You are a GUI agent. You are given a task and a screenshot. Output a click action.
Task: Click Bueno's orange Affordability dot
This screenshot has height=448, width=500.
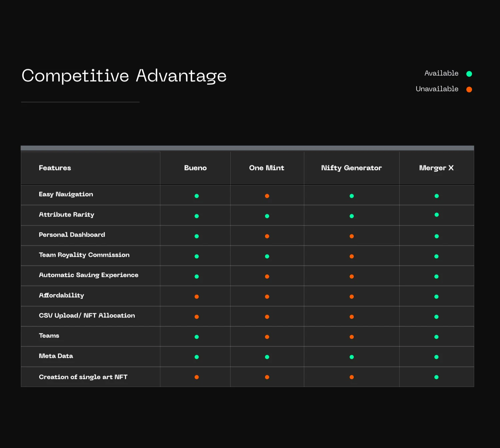pos(197,297)
